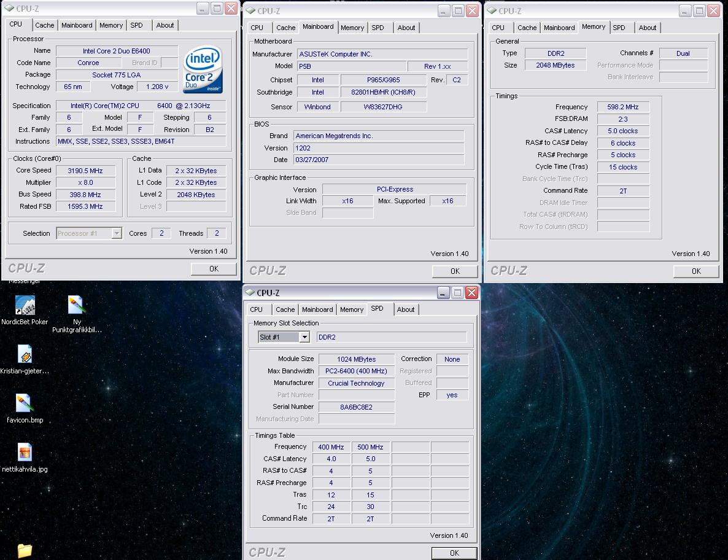Click the Core Speed value 3190.5 MHz
Image resolution: width=728 pixels, height=560 pixels.
(85, 171)
